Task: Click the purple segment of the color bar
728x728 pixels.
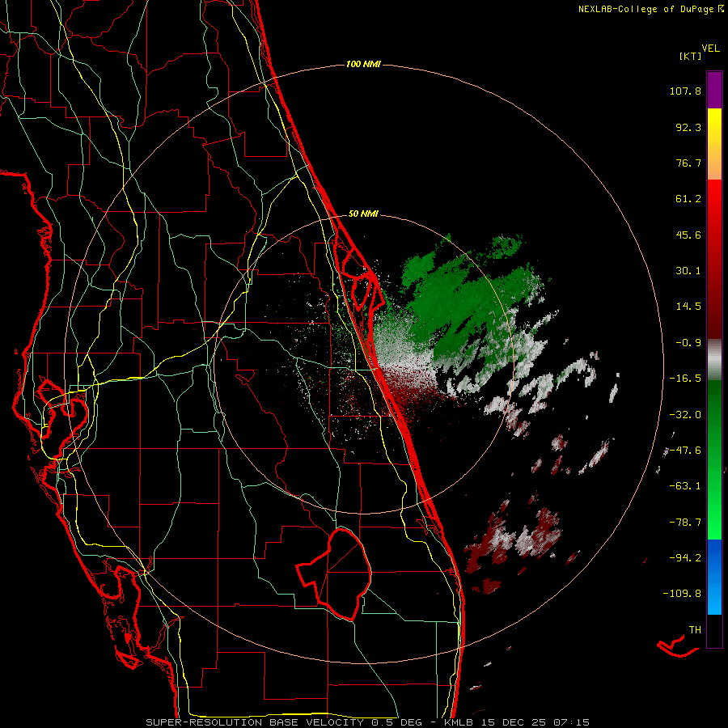Action: point(714,90)
